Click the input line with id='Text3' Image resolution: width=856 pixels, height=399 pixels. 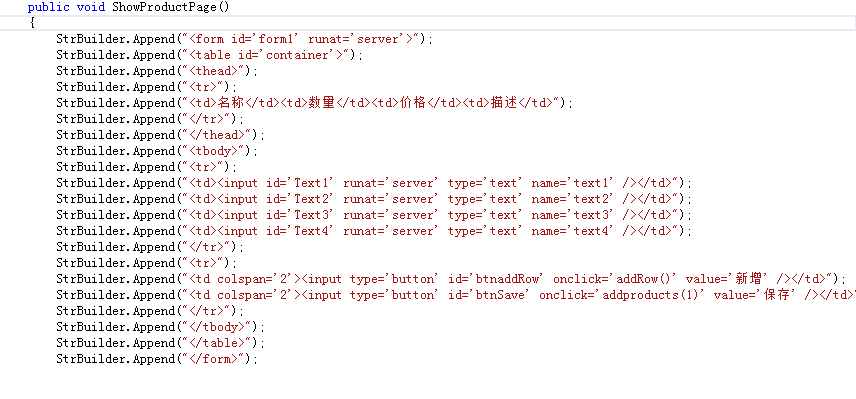(374, 215)
